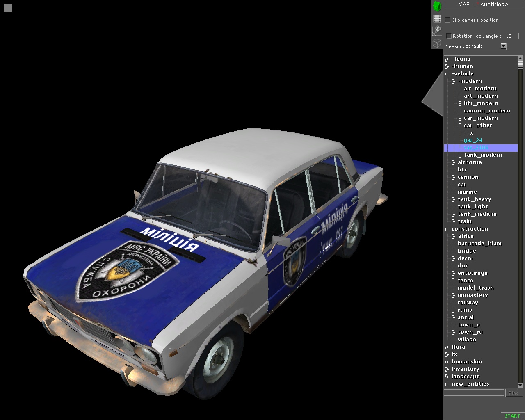Open the grid view mode icon
The width and height of the screenshot is (525, 420).
(437, 18)
